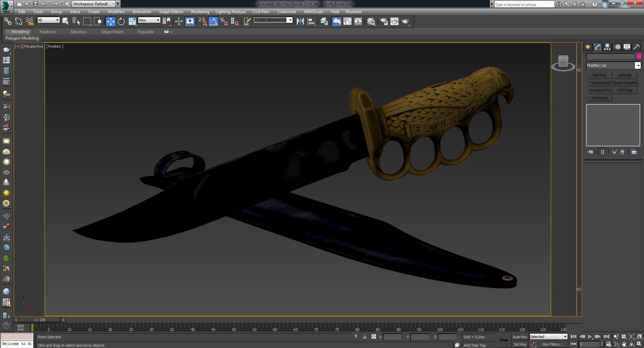Click the Play Animation button
644x348 pixels.
pos(590,337)
